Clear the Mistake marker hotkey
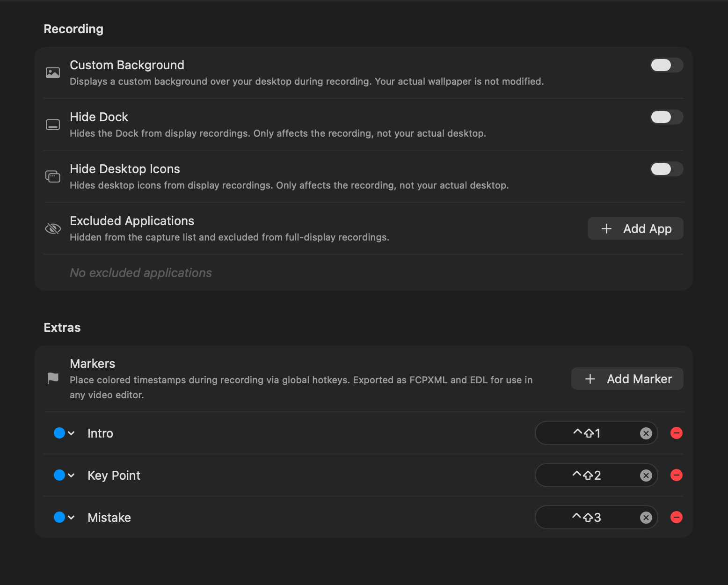The width and height of the screenshot is (728, 585). [646, 518]
